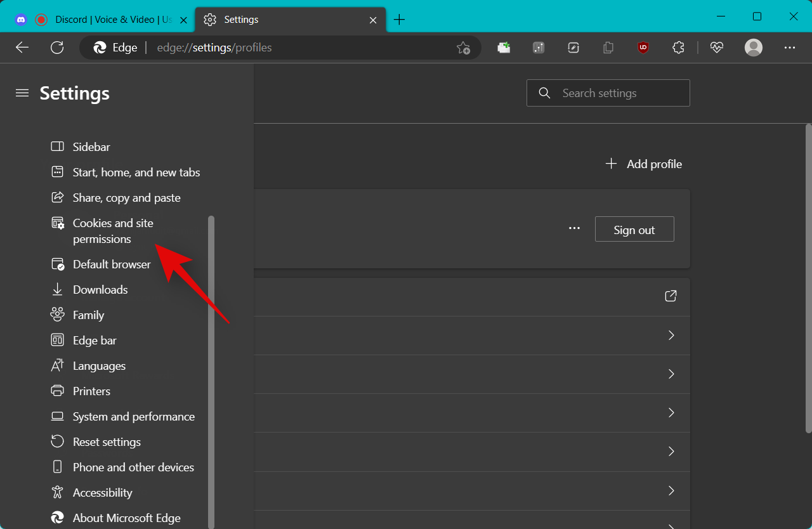This screenshot has width=812, height=529.
Task: Open About Microsoft Edge page
Action: 126,518
